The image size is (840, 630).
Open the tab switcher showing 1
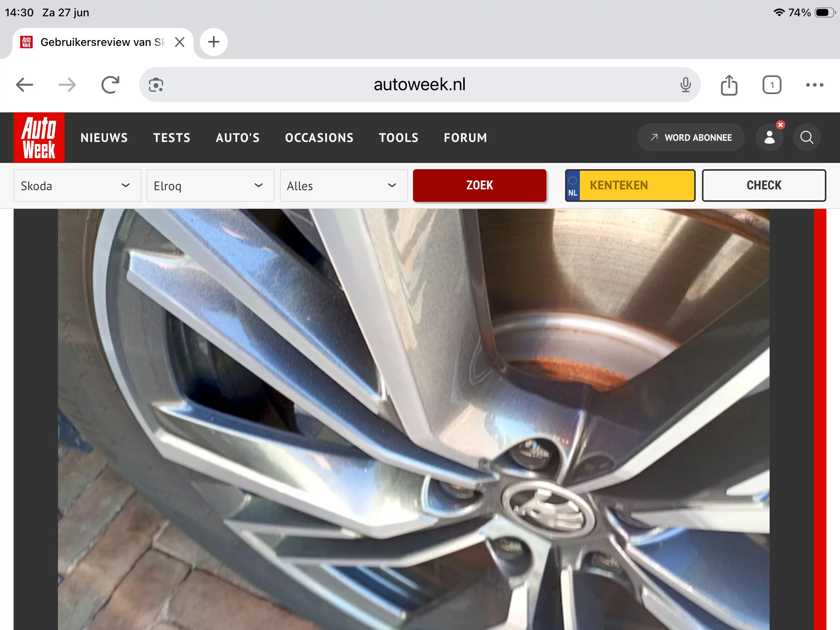point(772,85)
